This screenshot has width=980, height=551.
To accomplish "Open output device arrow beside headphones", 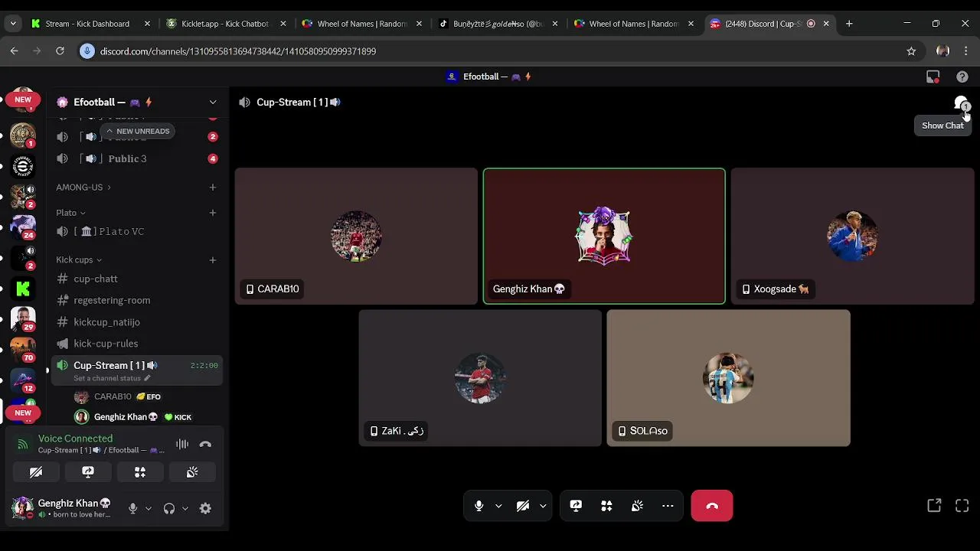I will coord(185,508).
